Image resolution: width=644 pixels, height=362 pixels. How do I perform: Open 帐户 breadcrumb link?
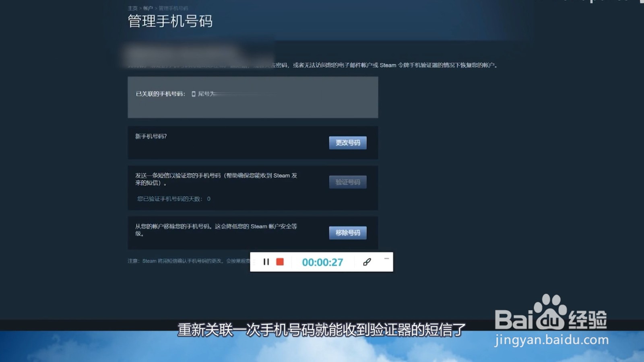tap(148, 8)
